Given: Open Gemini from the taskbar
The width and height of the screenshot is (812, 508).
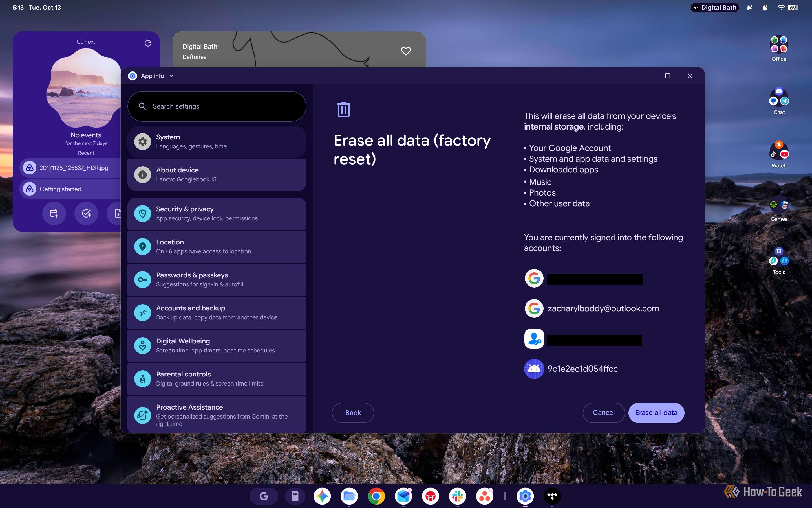Looking at the screenshot, I should click(322, 496).
